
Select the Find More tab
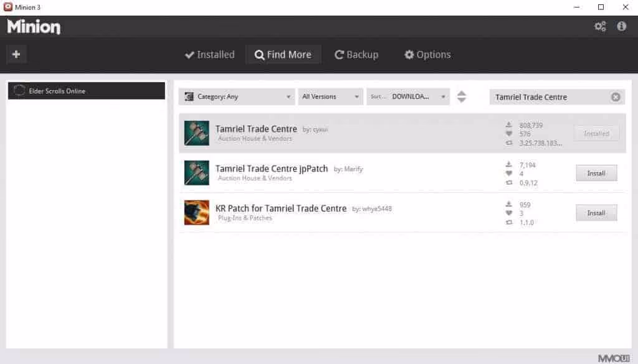[x=283, y=55]
